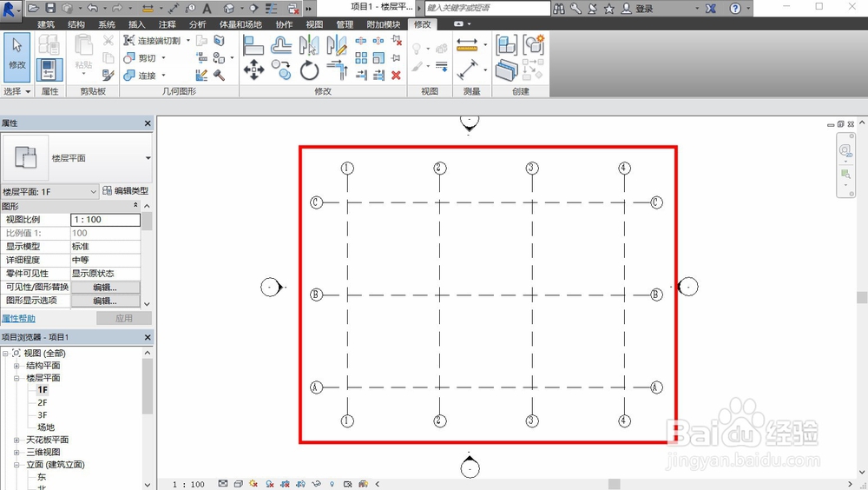
Task: Toggle sun path icon in view control bar
Action: point(253,484)
